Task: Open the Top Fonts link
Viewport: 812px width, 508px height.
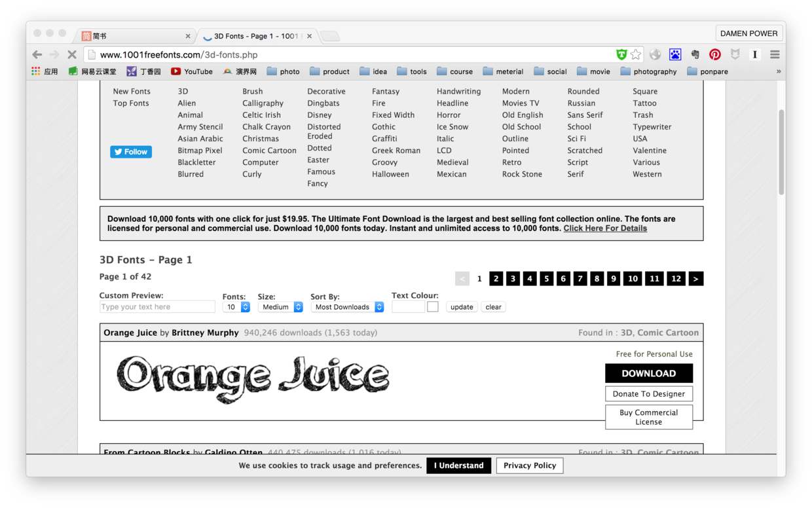Action: 131,103
